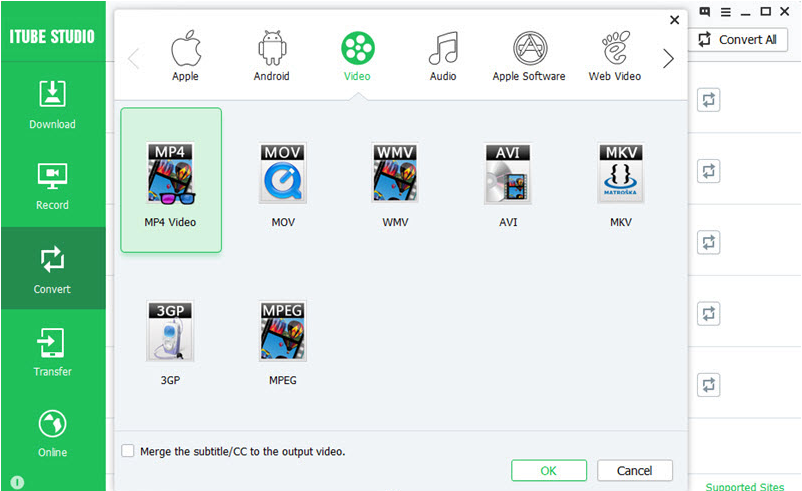
Task: Minimize the iTube Studio window
Action: [x=745, y=12]
